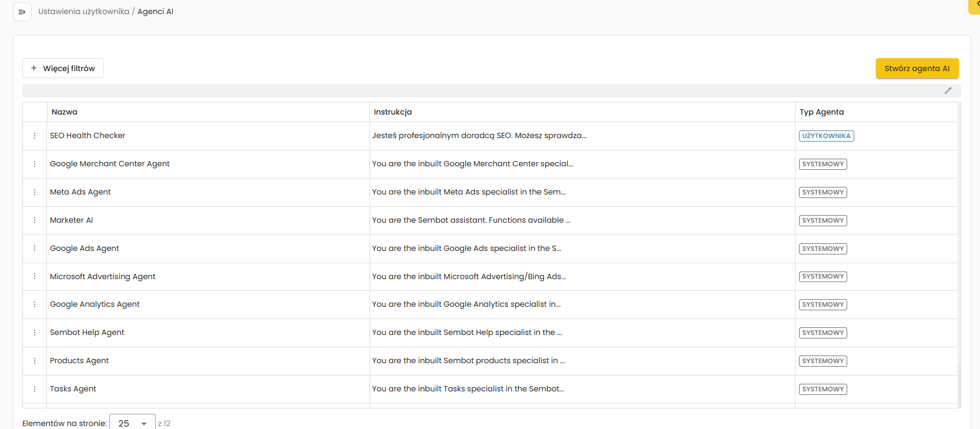980x429 pixels.
Task: Click the pencil edit icon above table
Action: [x=948, y=91]
